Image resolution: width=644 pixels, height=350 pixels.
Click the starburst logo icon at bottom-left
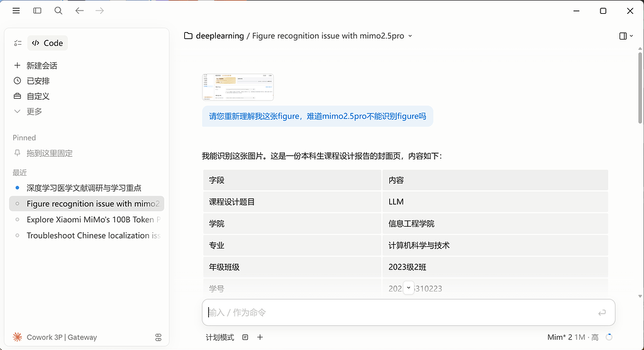point(17,337)
